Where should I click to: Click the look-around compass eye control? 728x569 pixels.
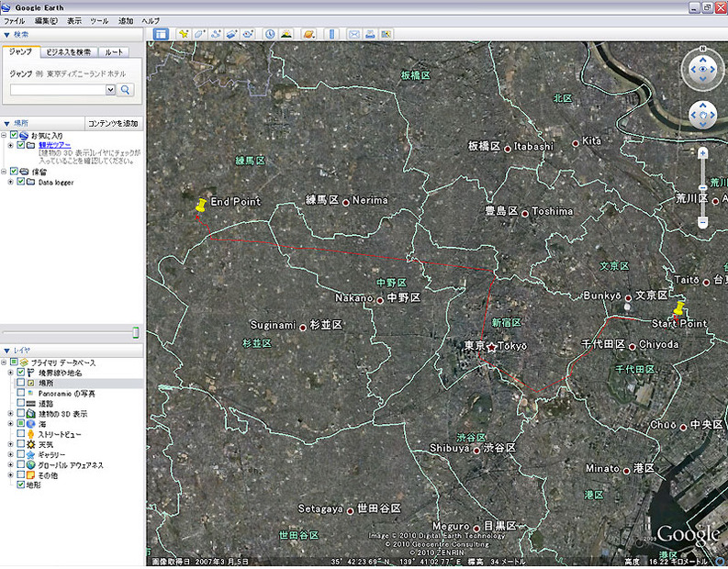[x=702, y=69]
